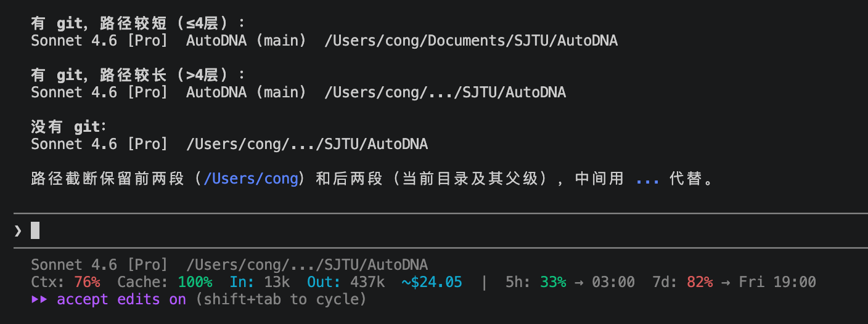
Task: Click the In: 13k token count
Action: pos(260,283)
